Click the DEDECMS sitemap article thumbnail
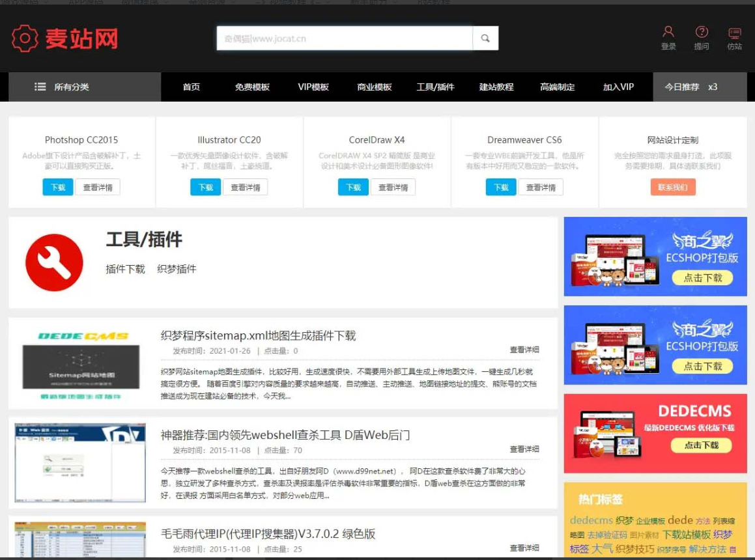Image resolution: width=755 pixels, height=560 pixels. (x=81, y=364)
